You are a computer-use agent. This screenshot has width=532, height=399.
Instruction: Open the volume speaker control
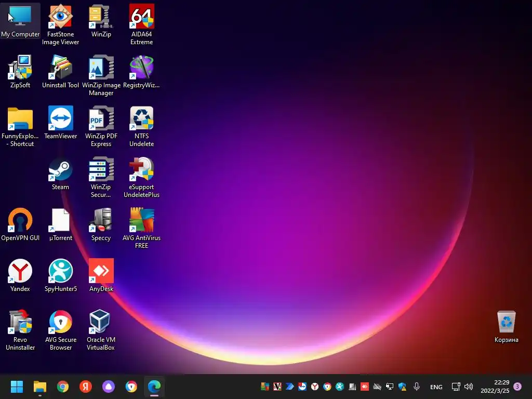tap(469, 387)
